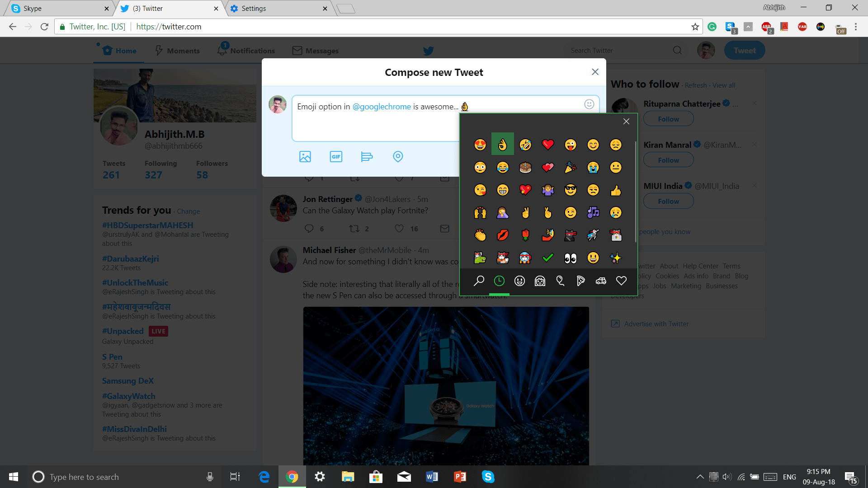Switch to people emoji category

(x=540, y=281)
